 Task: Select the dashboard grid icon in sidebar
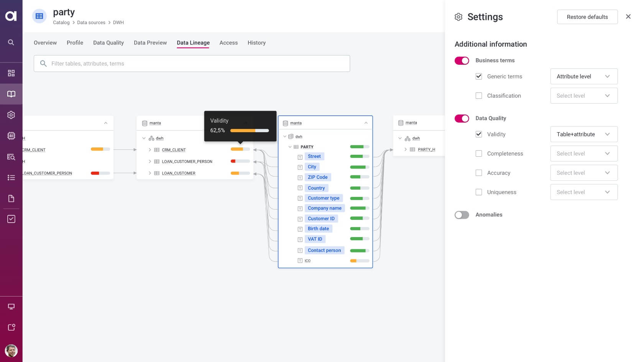11,72
